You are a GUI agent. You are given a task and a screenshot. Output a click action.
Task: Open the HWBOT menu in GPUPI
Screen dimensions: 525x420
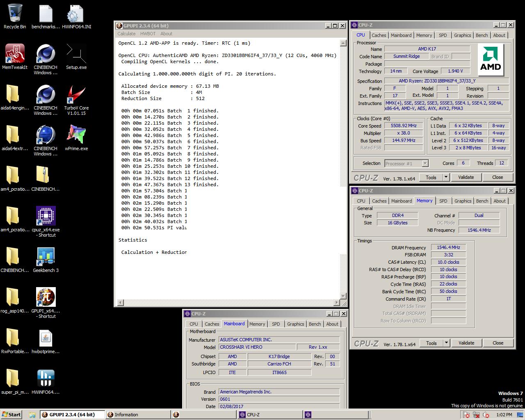tap(148, 34)
